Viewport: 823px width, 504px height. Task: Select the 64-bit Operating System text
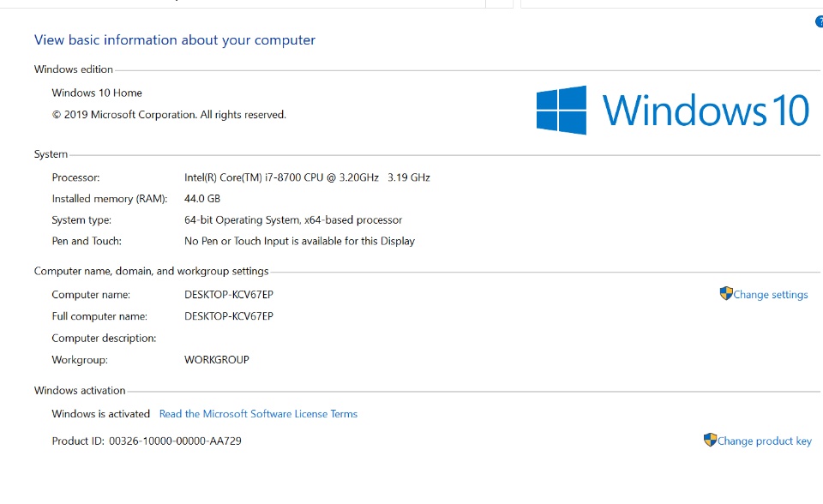[x=293, y=220]
